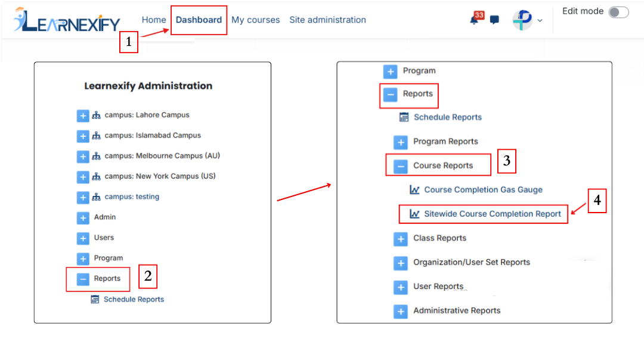Image resolution: width=644 pixels, height=338 pixels.
Task: Expand the Users node in administration tree
Action: tap(83, 238)
